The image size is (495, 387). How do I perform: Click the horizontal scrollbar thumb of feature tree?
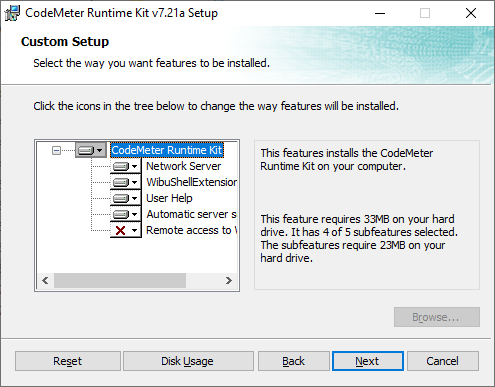(x=120, y=281)
